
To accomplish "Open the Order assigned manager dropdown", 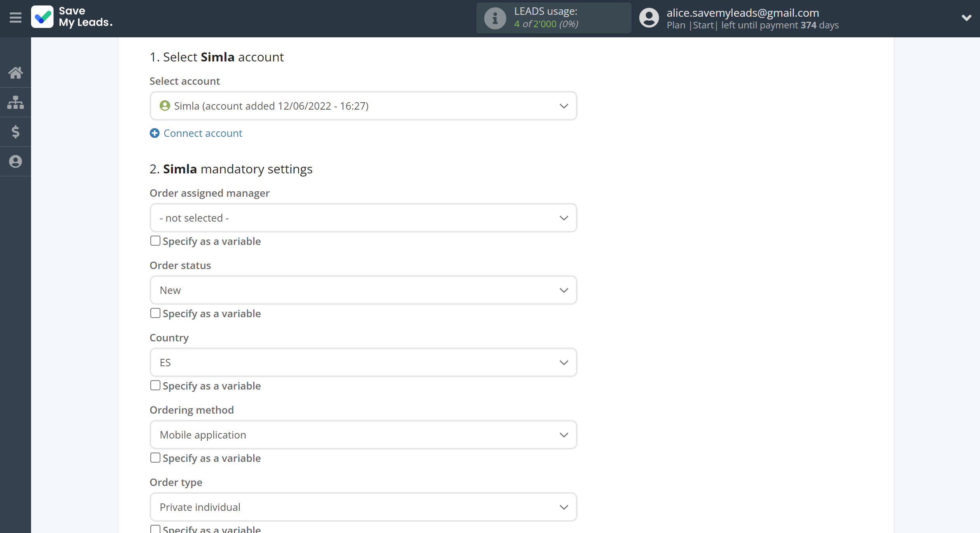I will click(x=363, y=218).
